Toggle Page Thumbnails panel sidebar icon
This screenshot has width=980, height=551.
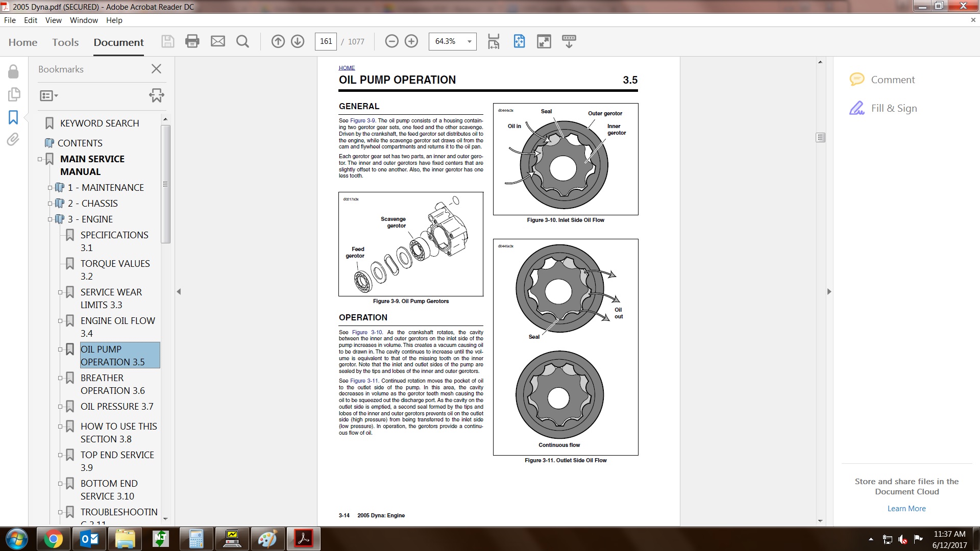(x=14, y=94)
